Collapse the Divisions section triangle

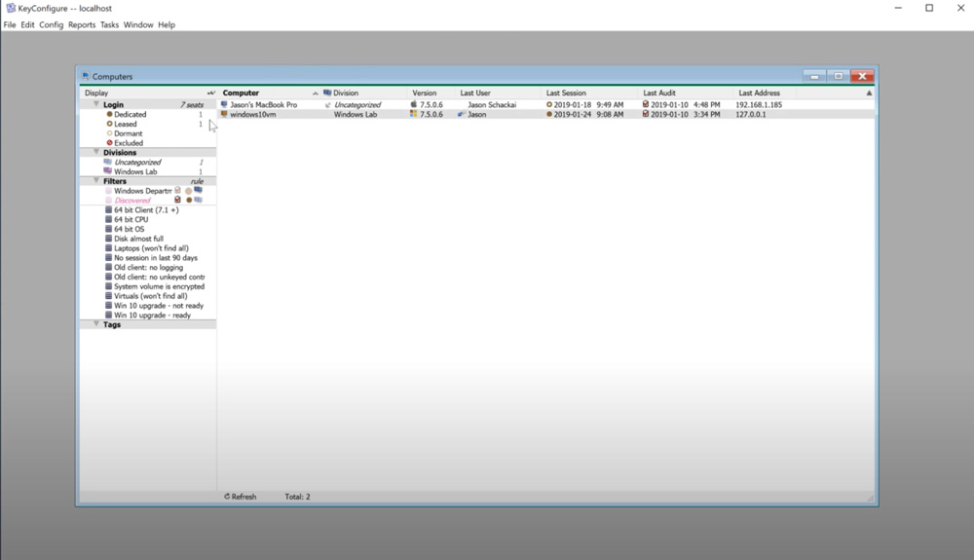click(x=96, y=152)
